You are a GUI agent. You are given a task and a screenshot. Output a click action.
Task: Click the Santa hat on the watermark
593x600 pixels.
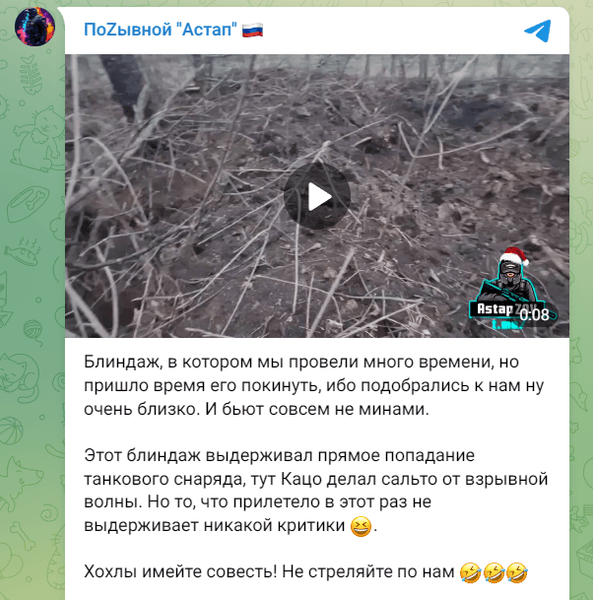[515, 256]
